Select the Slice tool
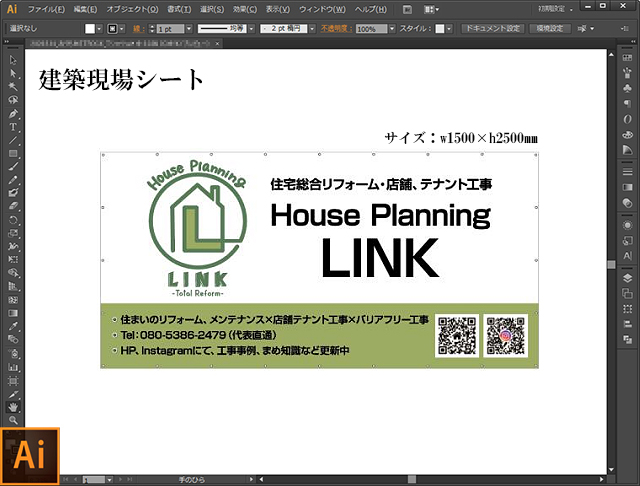This screenshot has height=486, width=640. (x=13, y=394)
